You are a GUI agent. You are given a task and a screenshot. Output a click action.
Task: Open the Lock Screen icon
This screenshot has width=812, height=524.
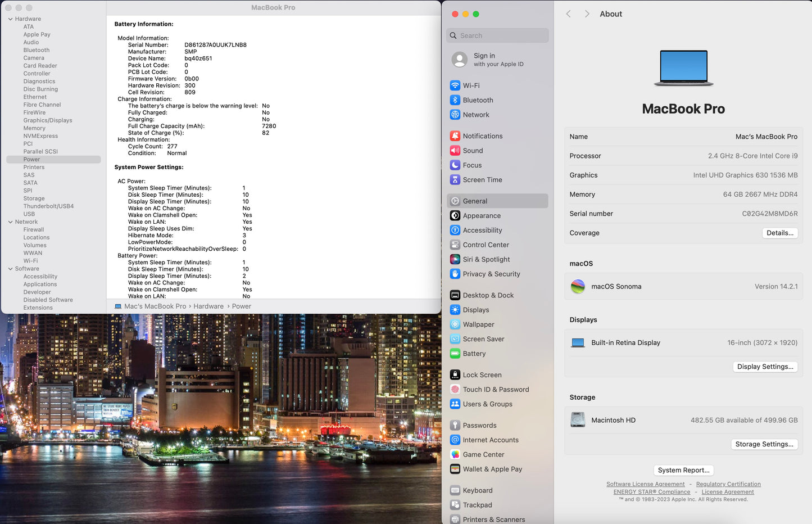point(455,376)
